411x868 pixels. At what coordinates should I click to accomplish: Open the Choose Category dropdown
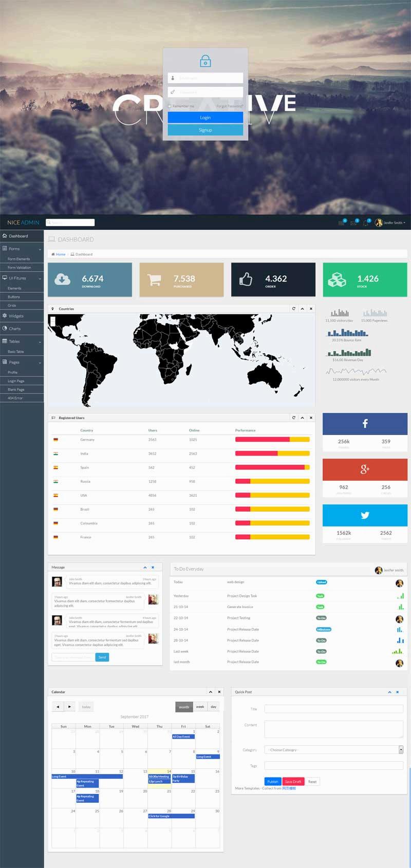(333, 750)
